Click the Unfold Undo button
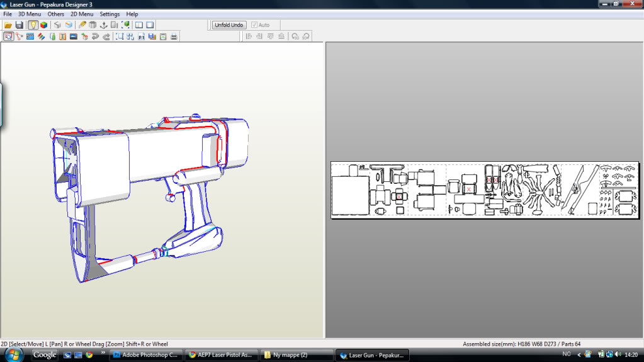This screenshot has height=362, width=644. (229, 25)
